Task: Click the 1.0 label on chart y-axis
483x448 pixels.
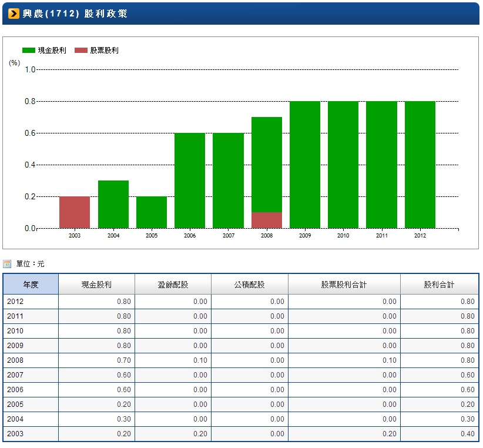Action: (x=30, y=69)
